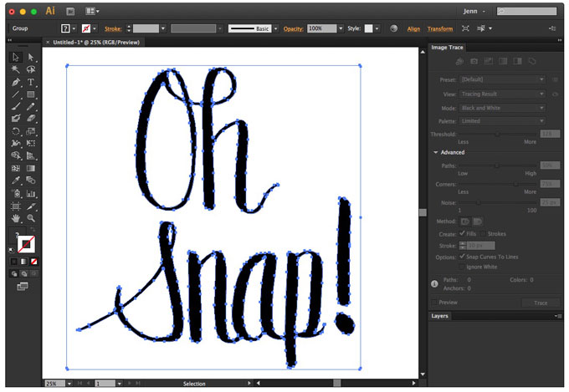Select the Slice tool
The image size is (569, 392).
[31, 206]
